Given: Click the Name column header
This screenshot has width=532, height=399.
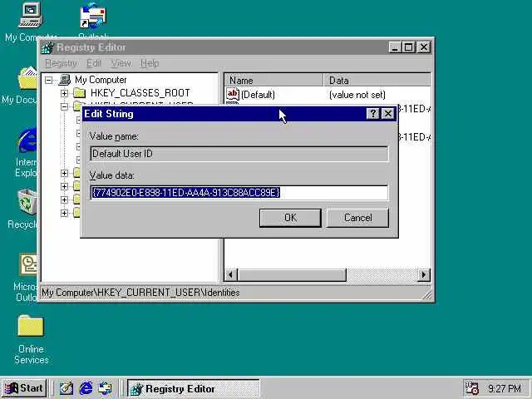Looking at the screenshot, I should pos(273,81).
